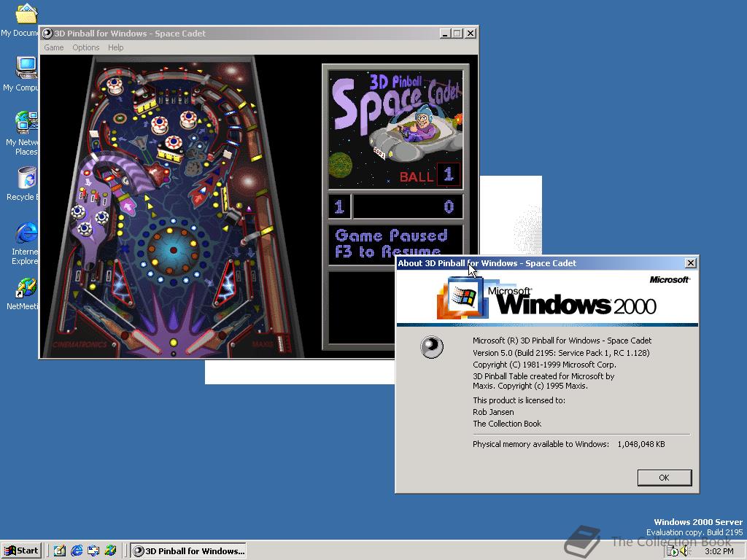This screenshot has width=747, height=560.
Task: Activate 3D Pinball taskbar button
Action: click(189, 551)
